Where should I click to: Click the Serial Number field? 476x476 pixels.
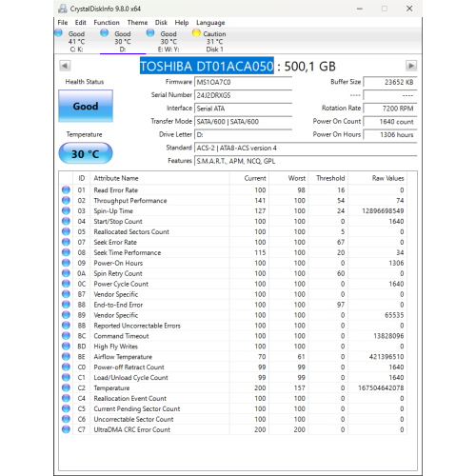[243, 95]
